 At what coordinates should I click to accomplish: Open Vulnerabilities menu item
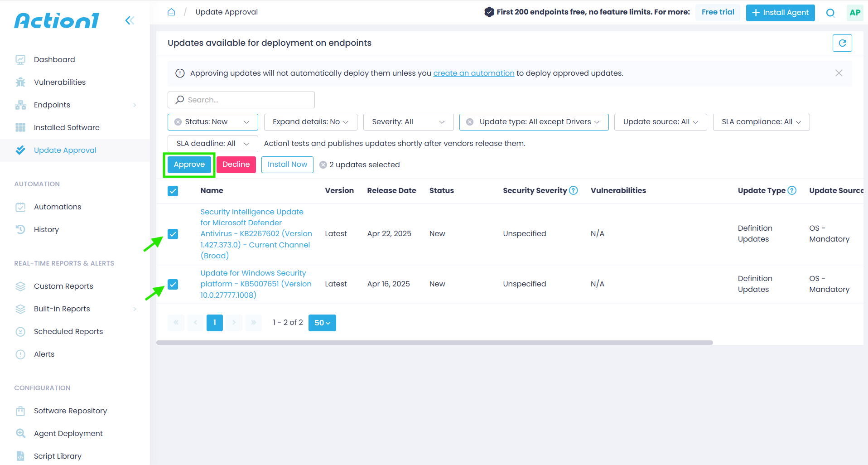[x=60, y=82]
